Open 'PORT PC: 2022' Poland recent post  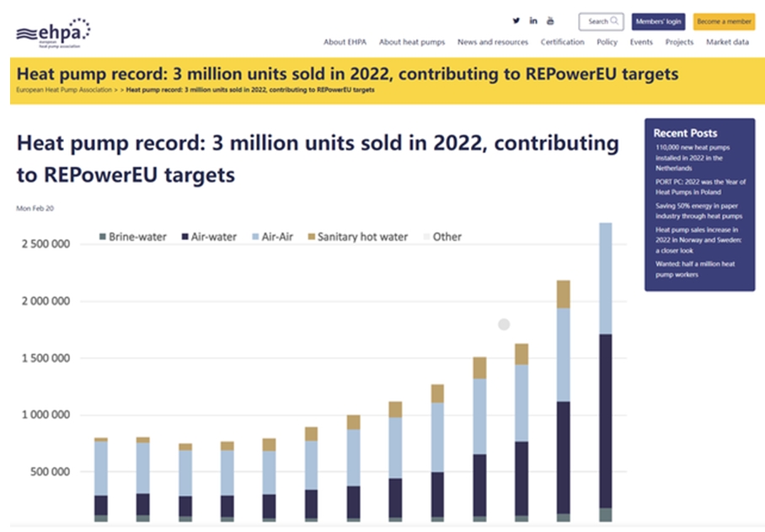(x=700, y=187)
